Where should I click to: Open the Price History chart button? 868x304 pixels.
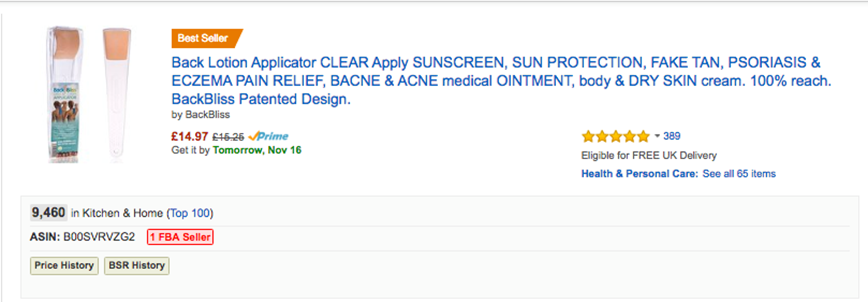pyautogui.click(x=64, y=266)
